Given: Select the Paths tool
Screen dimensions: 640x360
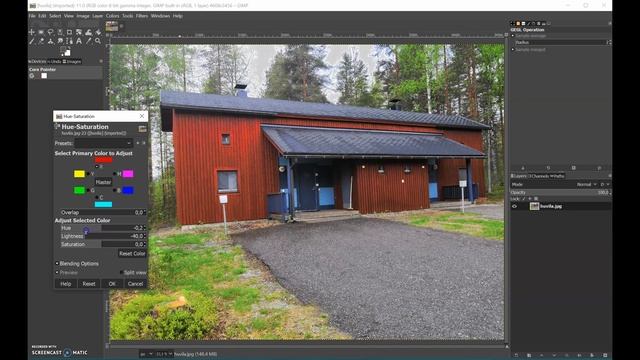Looking at the screenshot, I should (x=69, y=41).
